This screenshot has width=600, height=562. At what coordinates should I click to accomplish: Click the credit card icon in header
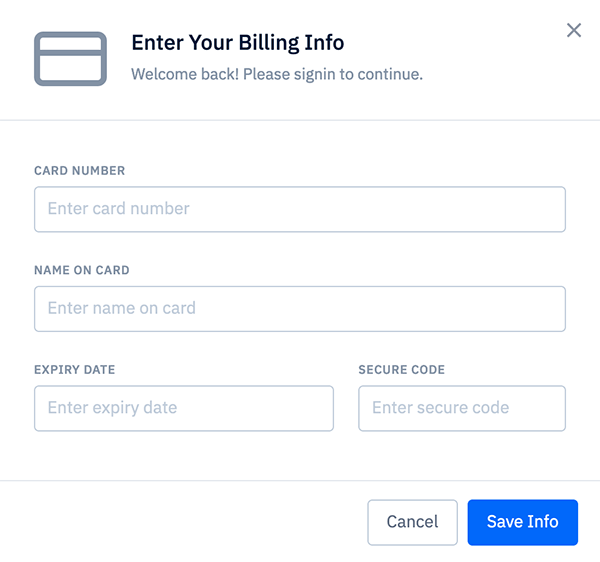pos(70,58)
